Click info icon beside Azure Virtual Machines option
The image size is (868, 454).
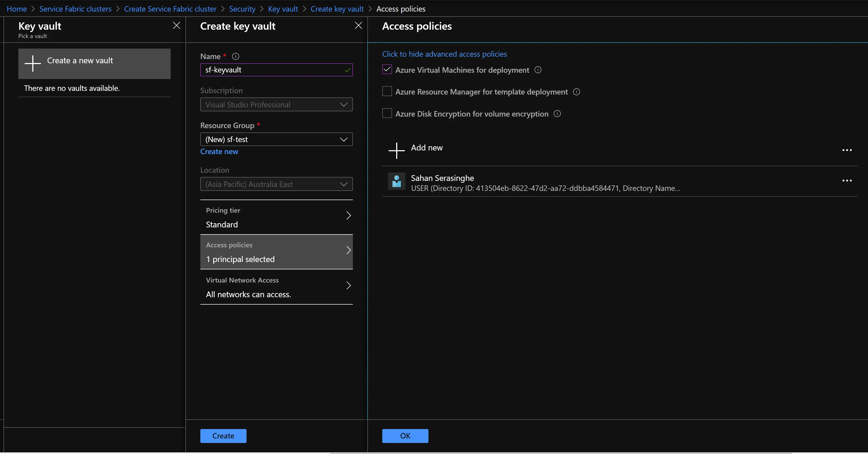[x=538, y=70]
